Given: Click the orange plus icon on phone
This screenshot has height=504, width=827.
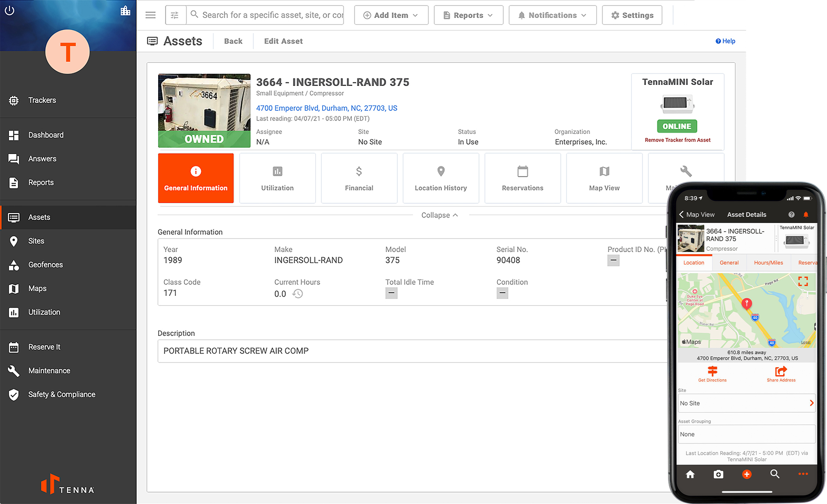Looking at the screenshot, I should click(747, 474).
